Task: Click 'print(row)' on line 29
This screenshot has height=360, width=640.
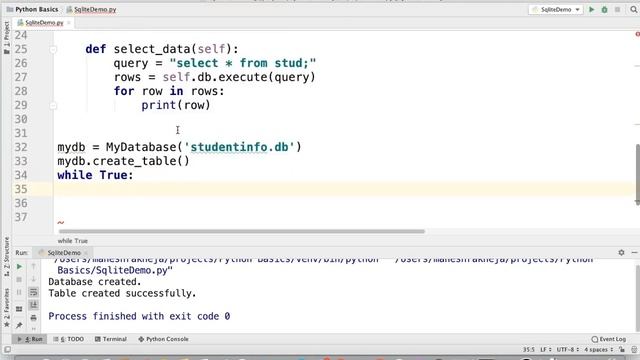Action: tap(176, 105)
